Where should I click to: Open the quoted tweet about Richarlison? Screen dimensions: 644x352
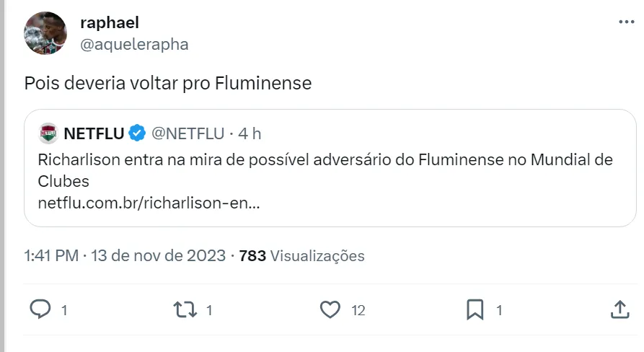pyautogui.click(x=325, y=169)
